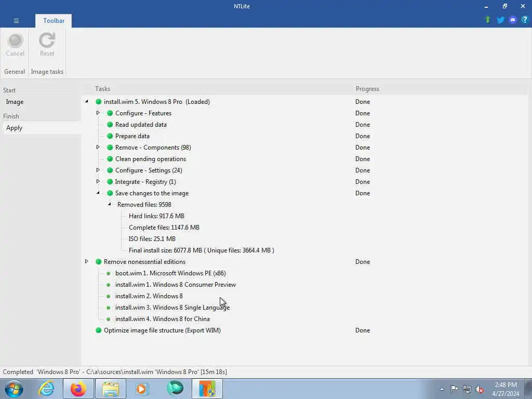Open the hamburger menu
Viewport: 532px width, 399px height.
(x=16, y=21)
